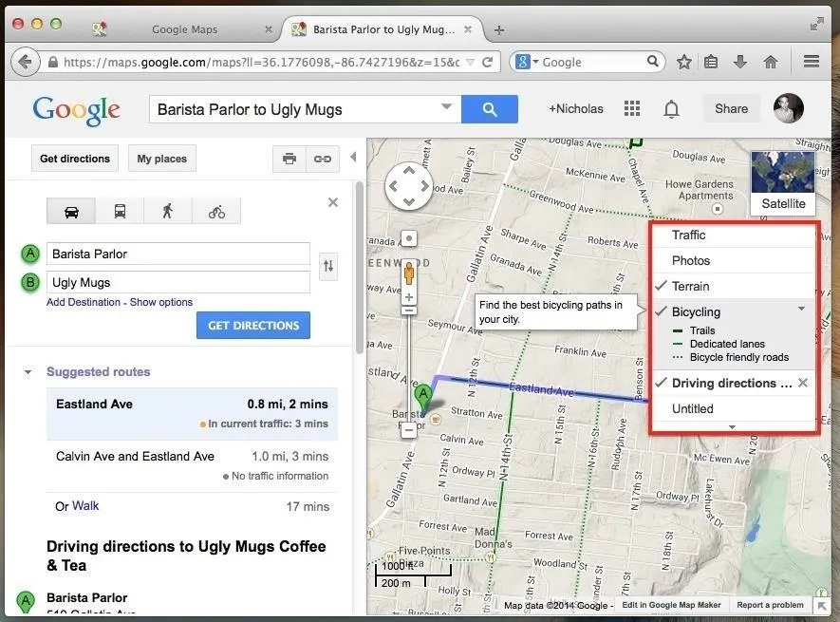Screen dimensions: 840x622
Task: Remove the Driving directions layer with its X
Action: click(802, 383)
